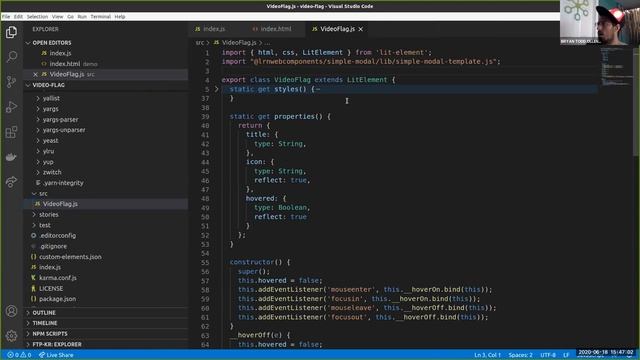The width and height of the screenshot is (640, 360).
Task: Switch to the index.html editor tab
Action: pos(276,29)
